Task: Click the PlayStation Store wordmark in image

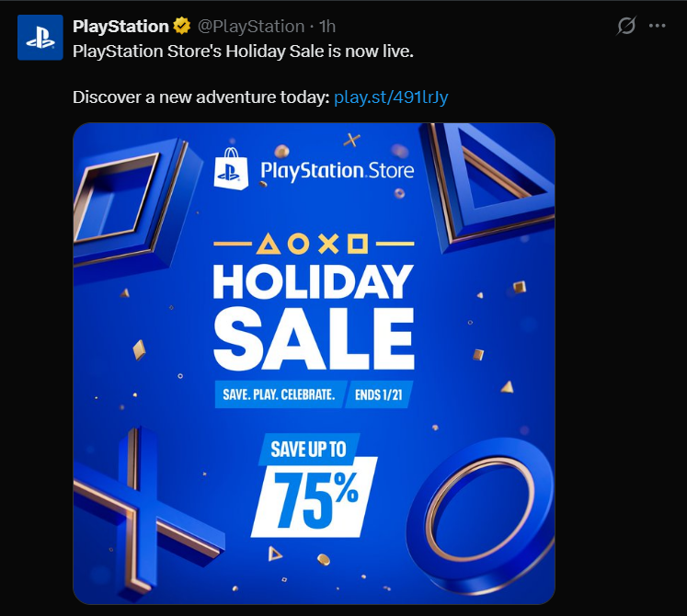Action: 337,170
